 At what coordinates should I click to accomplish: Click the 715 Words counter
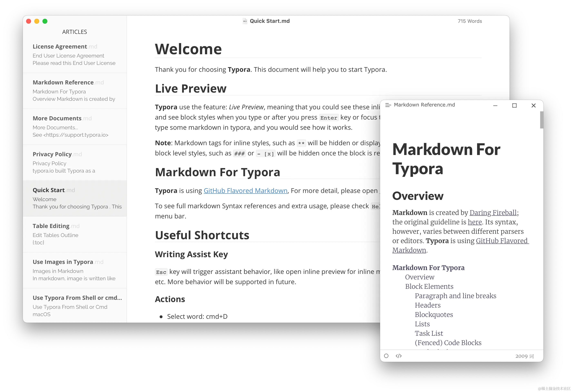tap(470, 21)
